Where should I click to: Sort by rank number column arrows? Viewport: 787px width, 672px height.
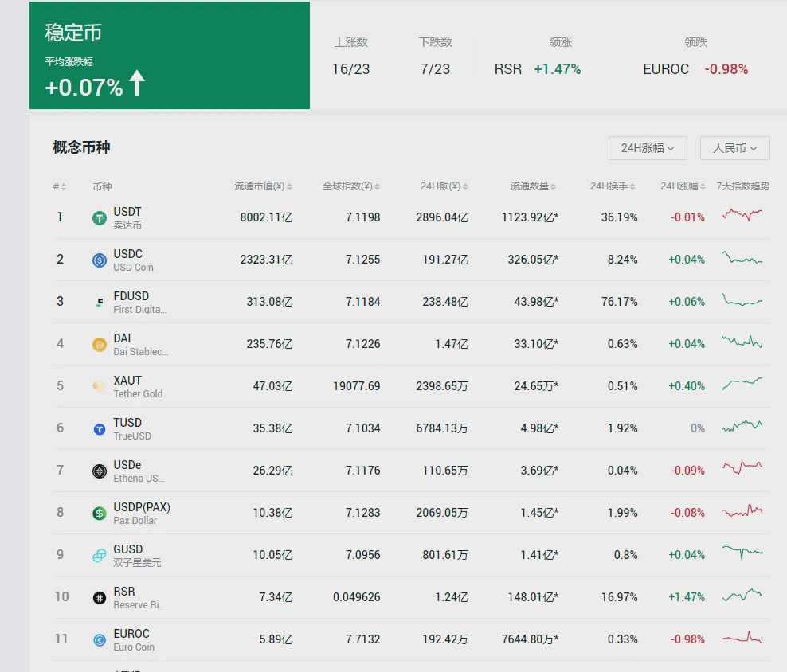point(64,186)
